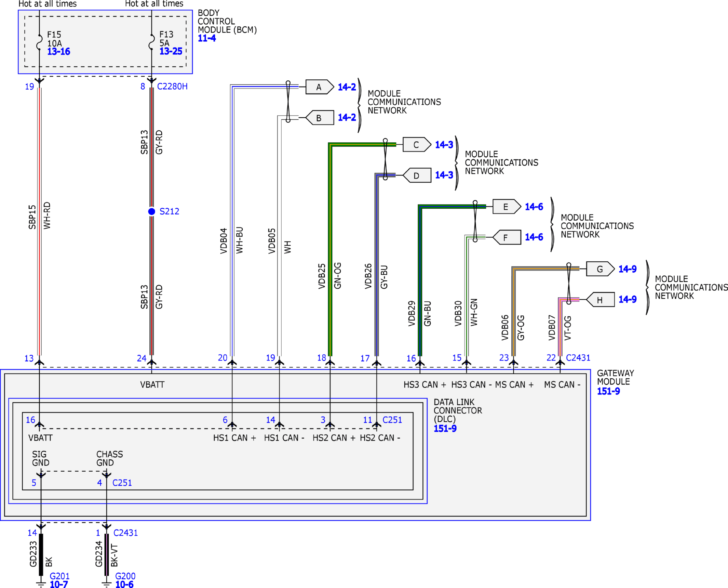This screenshot has width=728, height=588.
Task: Open the 14-2 link beside connector A
Action: (347, 87)
